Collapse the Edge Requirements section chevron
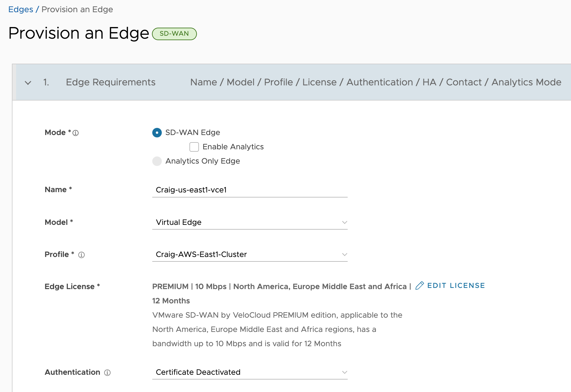The width and height of the screenshot is (571, 392). 28,83
